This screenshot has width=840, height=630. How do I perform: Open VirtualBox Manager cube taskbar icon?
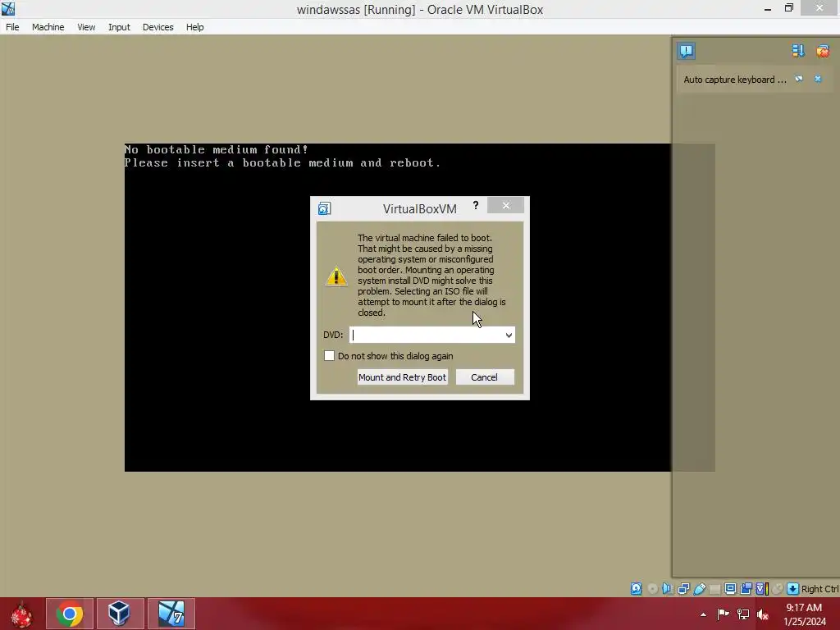(119, 614)
